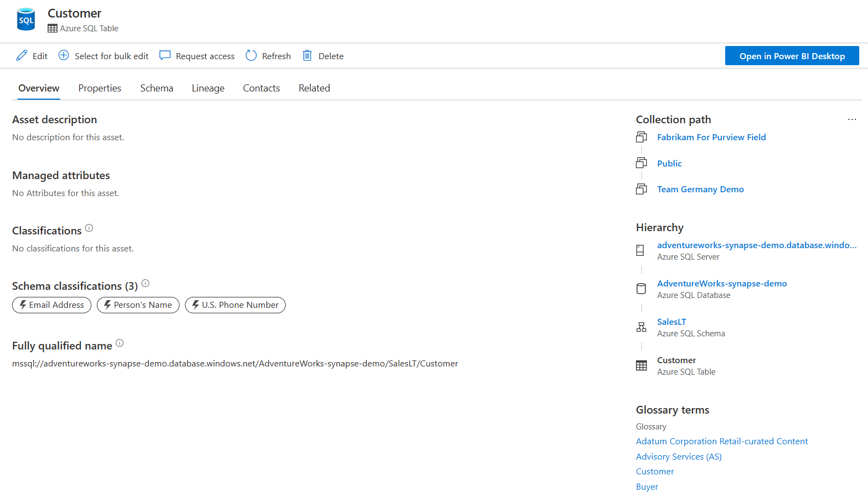This screenshot has height=499, width=868.
Task: Click the info icon next to Fully qualified name
Action: click(x=120, y=343)
